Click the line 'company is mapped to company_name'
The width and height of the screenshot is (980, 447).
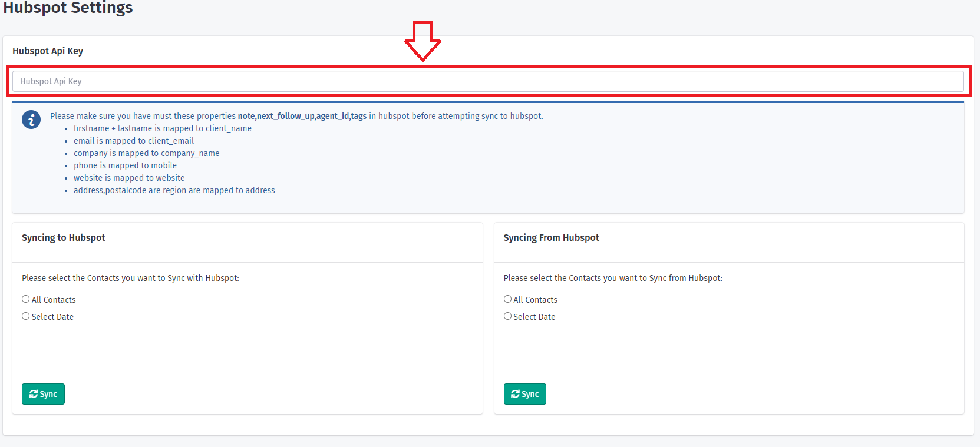[x=147, y=153]
